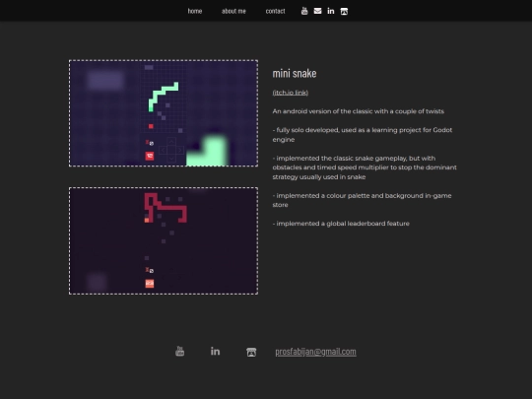Open the contact page link

275,11
